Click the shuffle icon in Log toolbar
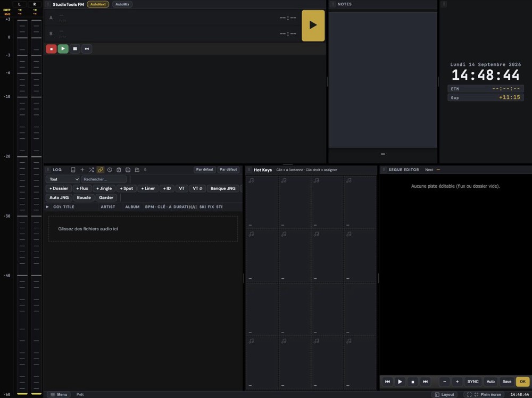532x398 pixels. [x=92, y=170]
